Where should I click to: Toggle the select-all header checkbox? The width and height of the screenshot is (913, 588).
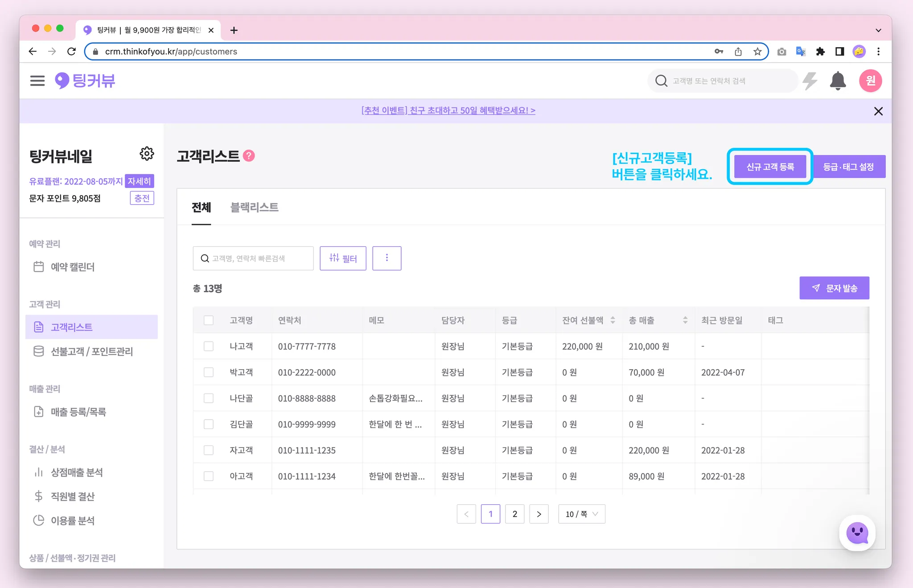[209, 320]
